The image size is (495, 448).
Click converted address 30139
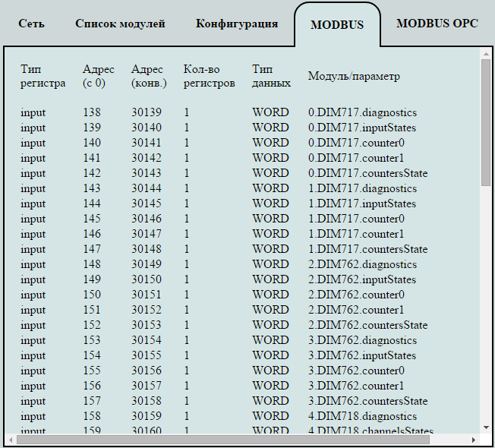pyautogui.click(x=147, y=112)
